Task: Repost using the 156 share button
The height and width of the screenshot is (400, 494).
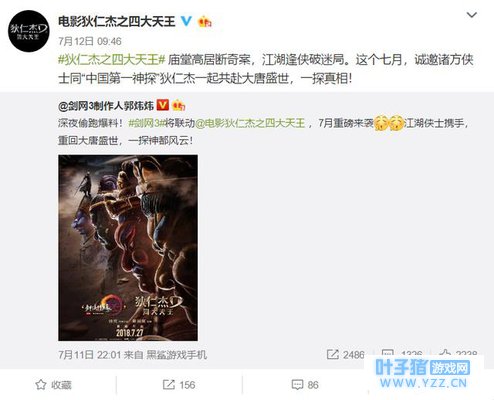Action: pos(179,385)
